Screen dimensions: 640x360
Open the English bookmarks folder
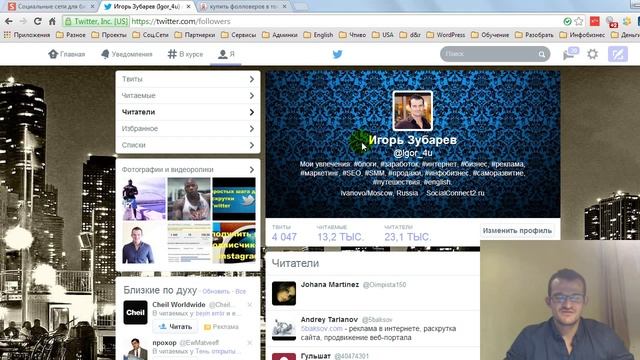click(318, 35)
